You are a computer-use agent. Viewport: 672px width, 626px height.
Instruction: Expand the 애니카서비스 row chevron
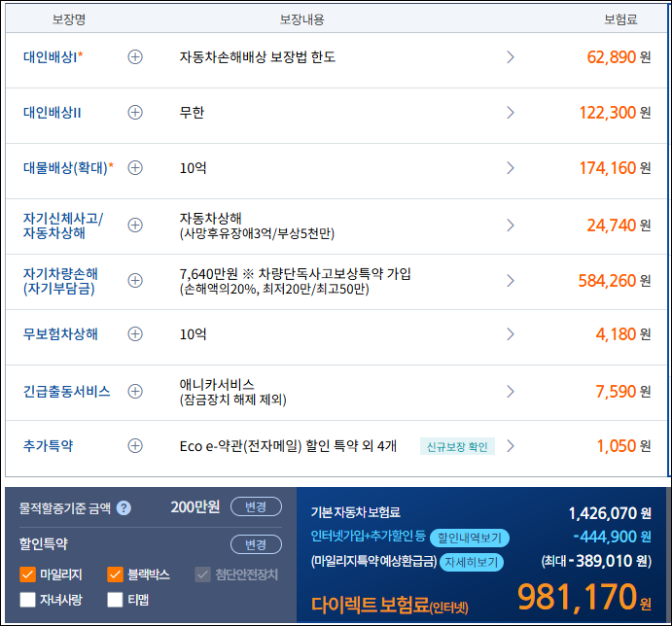[510, 392]
